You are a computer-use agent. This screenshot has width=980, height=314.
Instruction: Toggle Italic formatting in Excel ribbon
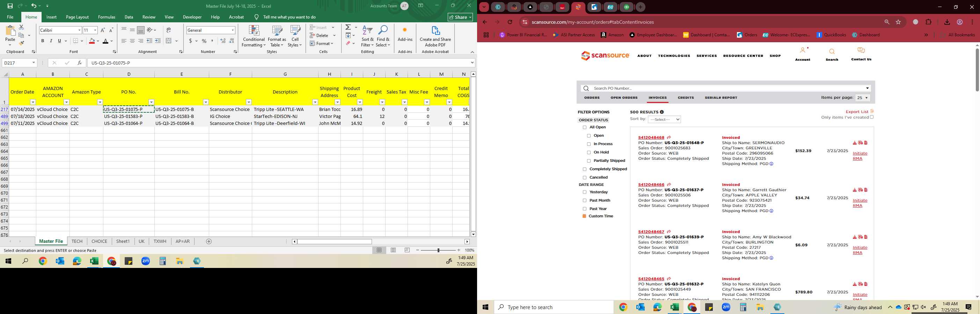pyautogui.click(x=51, y=41)
